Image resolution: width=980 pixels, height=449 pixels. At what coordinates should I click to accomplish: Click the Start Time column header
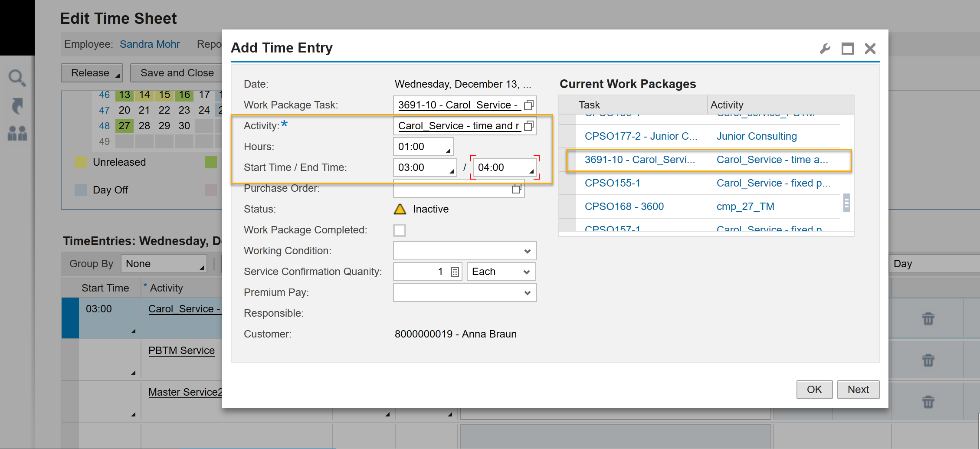105,288
